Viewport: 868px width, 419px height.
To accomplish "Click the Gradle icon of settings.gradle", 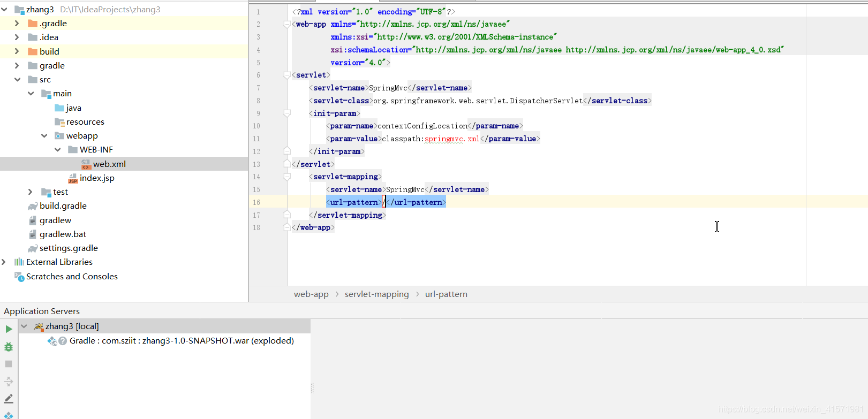I will 33,248.
